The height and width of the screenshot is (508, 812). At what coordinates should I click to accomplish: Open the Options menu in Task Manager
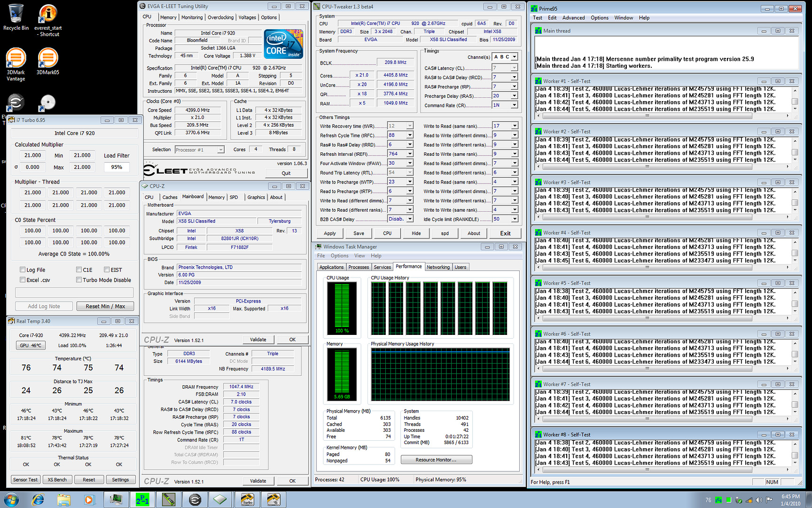tap(339, 256)
